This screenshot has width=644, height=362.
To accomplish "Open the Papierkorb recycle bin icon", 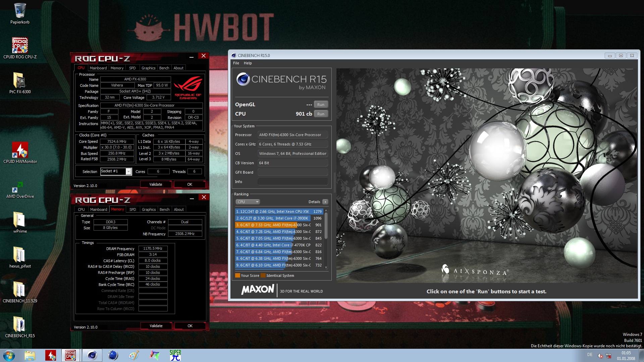I will [x=20, y=13].
